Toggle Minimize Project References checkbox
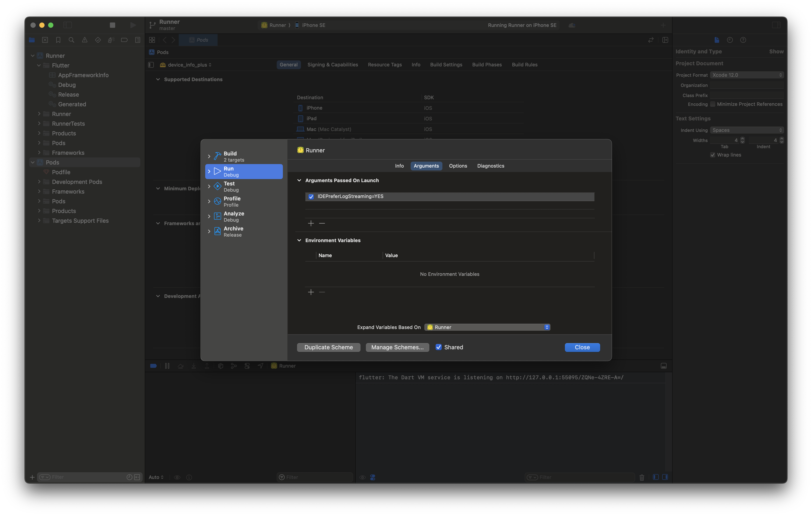Viewport: 812px width, 516px height. [x=712, y=104]
